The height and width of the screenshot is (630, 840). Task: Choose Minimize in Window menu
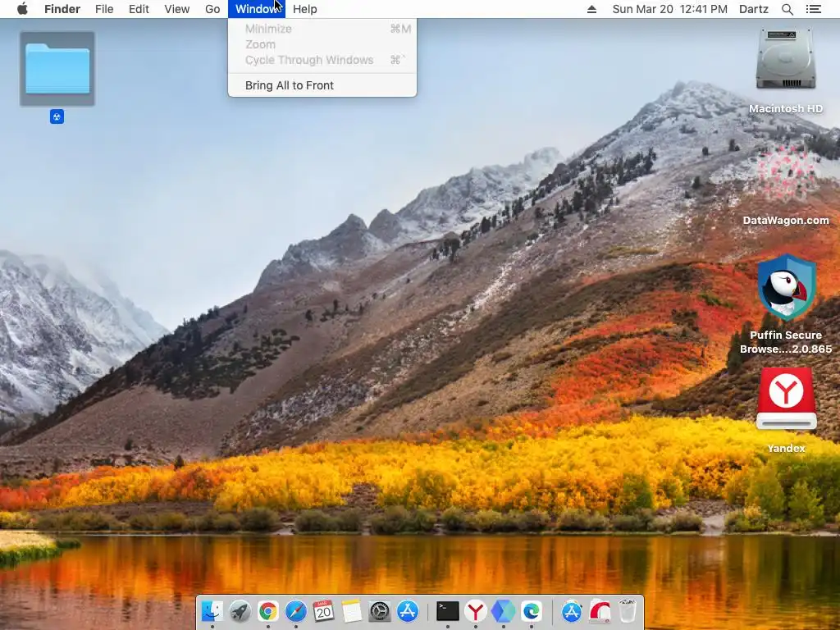tap(322, 29)
